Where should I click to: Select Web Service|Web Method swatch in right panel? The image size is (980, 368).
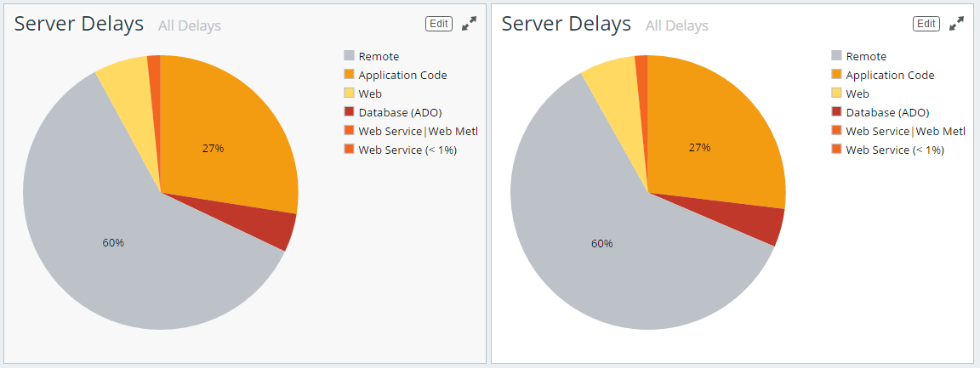[x=837, y=131]
